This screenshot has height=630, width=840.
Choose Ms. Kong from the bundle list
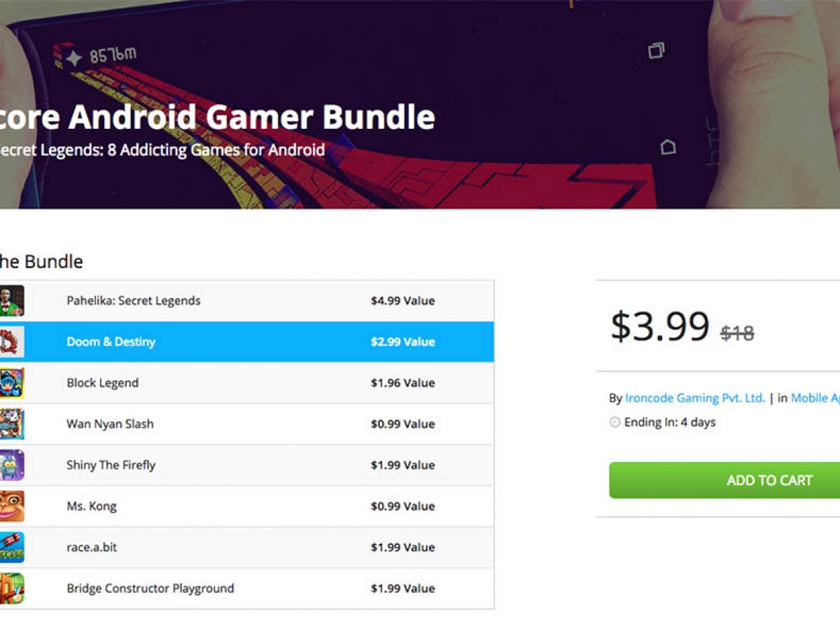click(91, 506)
